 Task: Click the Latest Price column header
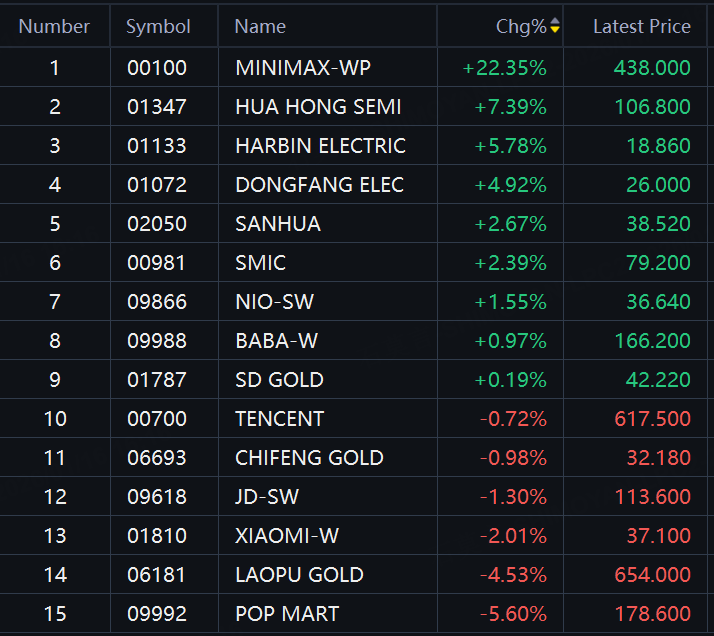tap(641, 27)
